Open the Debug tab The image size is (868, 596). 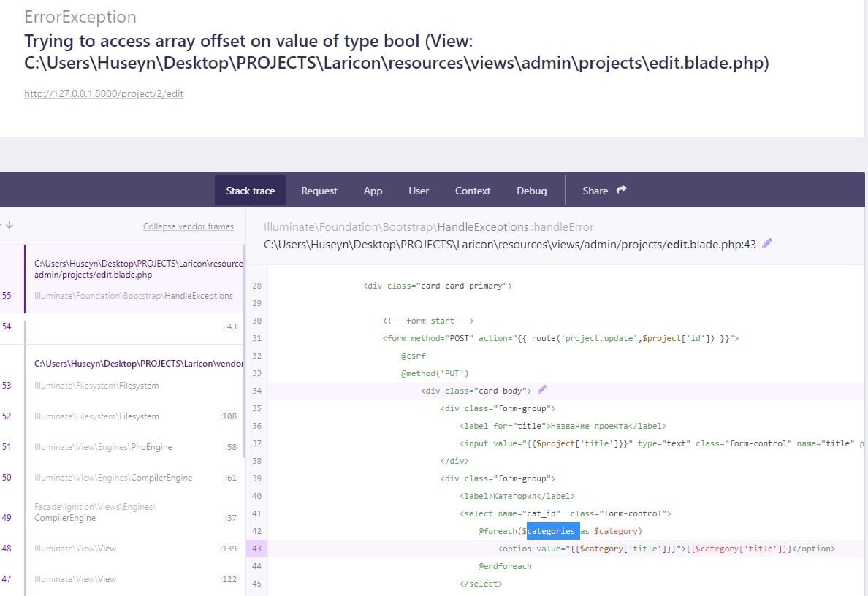531,191
